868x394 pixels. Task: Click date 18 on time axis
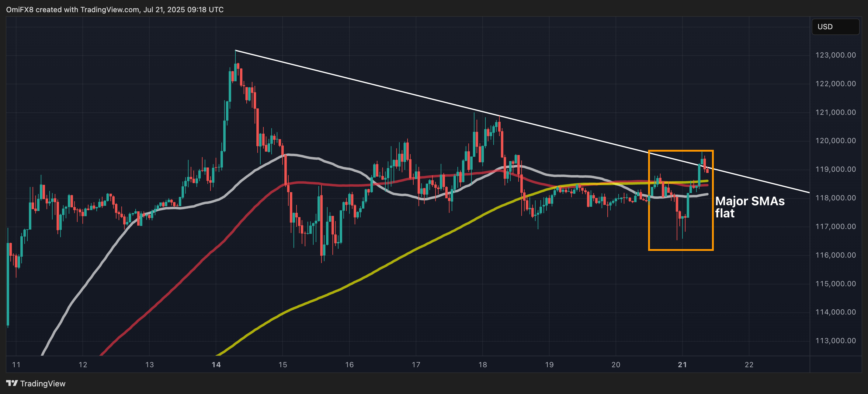click(x=483, y=365)
